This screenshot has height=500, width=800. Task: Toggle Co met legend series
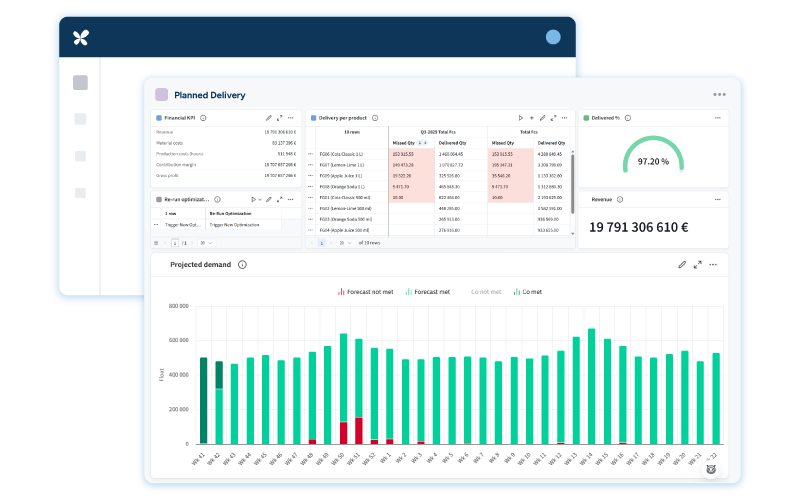coord(528,292)
